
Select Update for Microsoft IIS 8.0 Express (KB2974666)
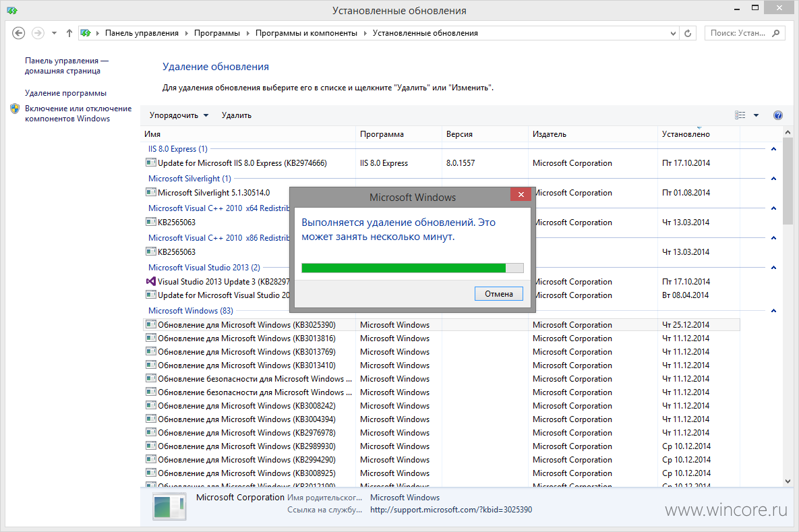click(x=441, y=163)
